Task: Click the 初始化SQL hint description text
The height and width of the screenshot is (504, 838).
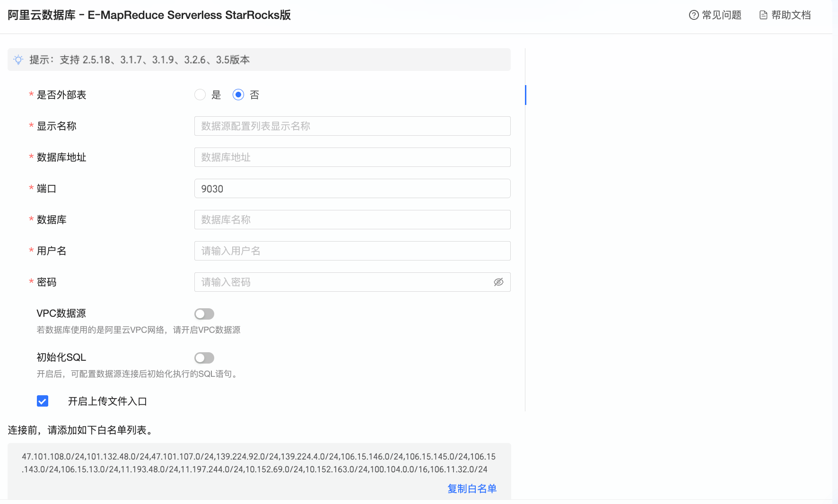Action: tap(139, 374)
